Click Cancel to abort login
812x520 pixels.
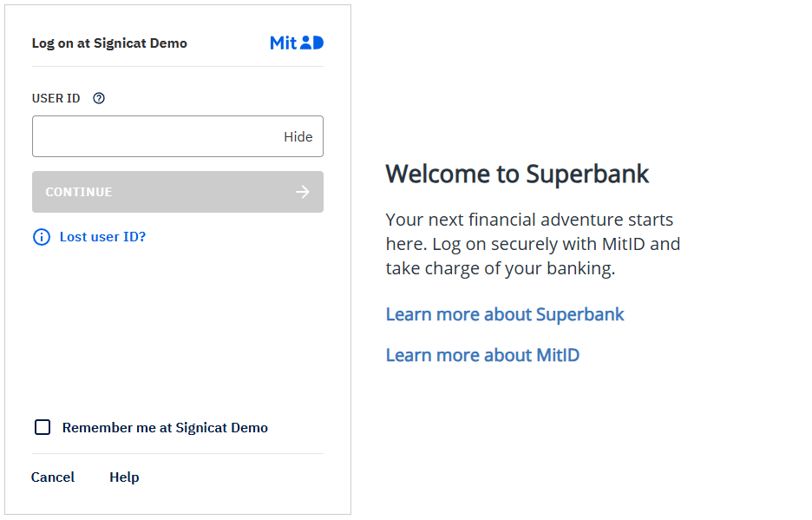click(53, 477)
